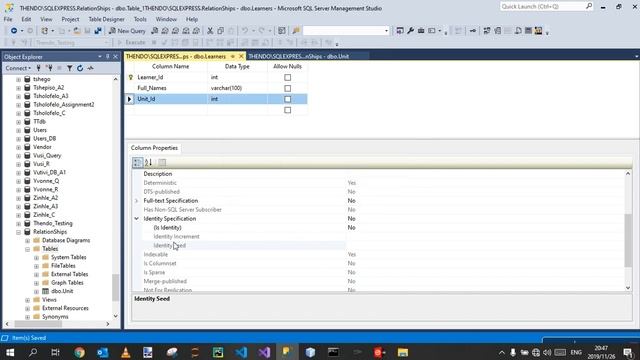Close the dbo.Learners tab

coord(241,56)
